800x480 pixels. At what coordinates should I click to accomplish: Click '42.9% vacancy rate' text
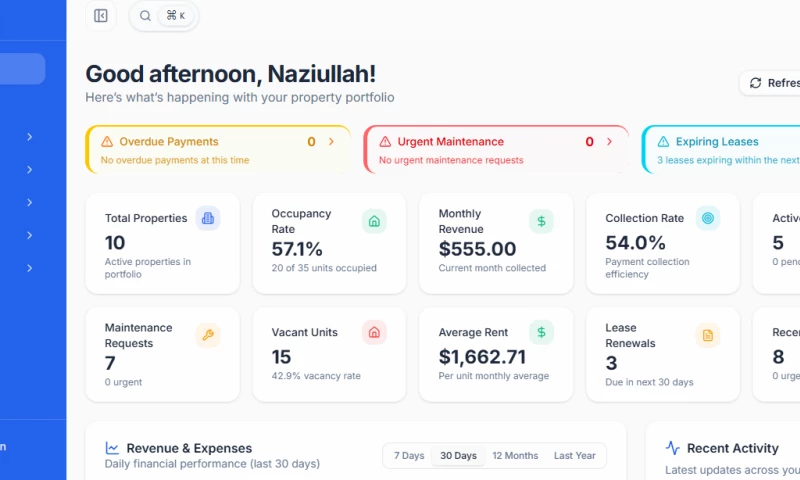click(316, 376)
